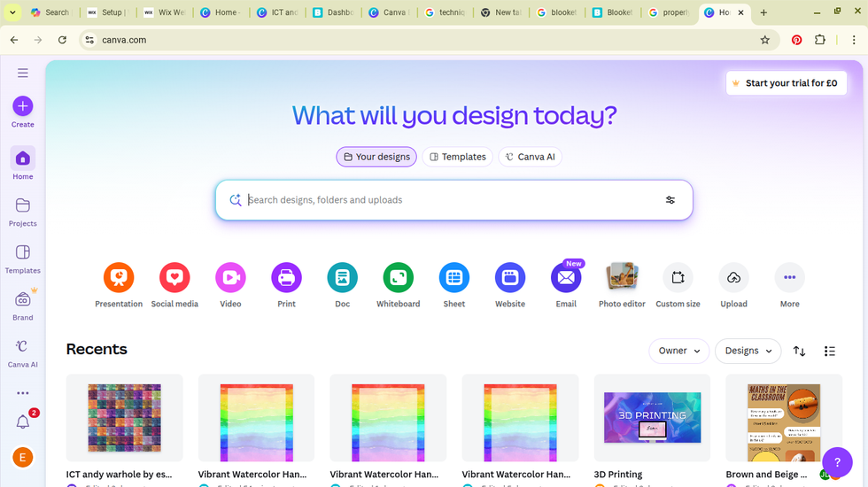Create a Social media design
The image size is (868, 487).
click(174, 285)
